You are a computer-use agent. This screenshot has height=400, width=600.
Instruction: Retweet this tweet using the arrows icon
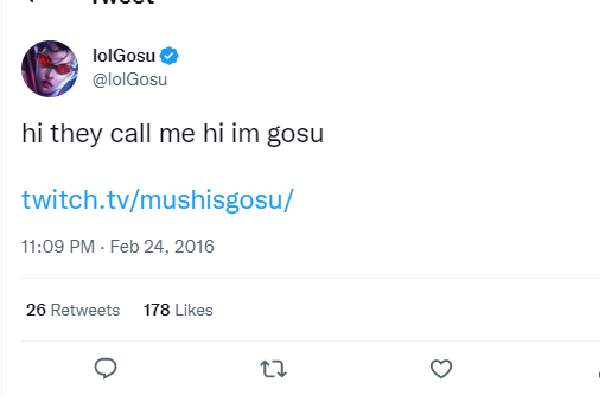coord(273,370)
